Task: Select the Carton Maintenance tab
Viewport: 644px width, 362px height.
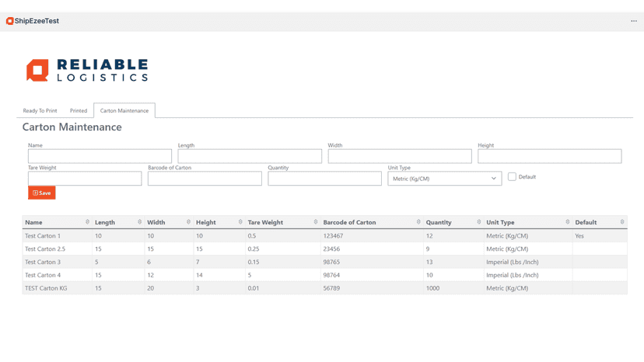Action: (x=124, y=111)
